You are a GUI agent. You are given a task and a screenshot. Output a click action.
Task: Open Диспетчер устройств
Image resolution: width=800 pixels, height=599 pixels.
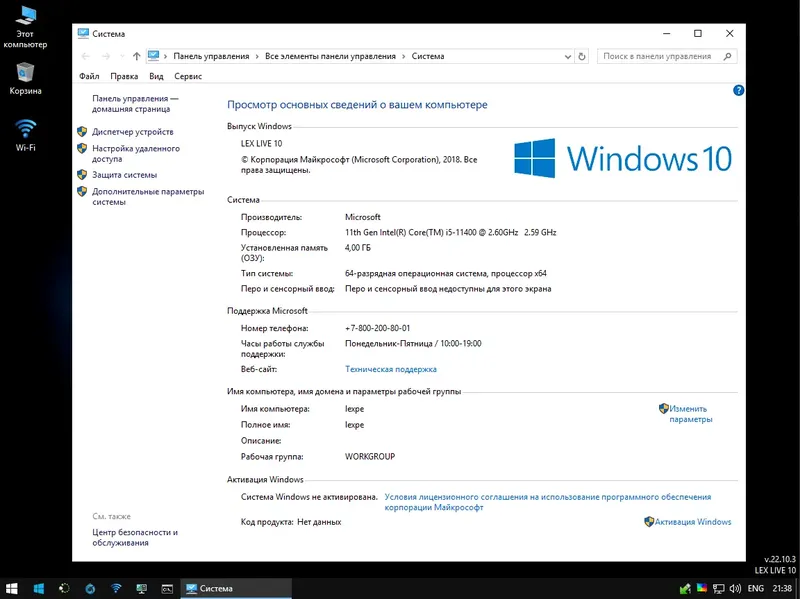(x=133, y=132)
